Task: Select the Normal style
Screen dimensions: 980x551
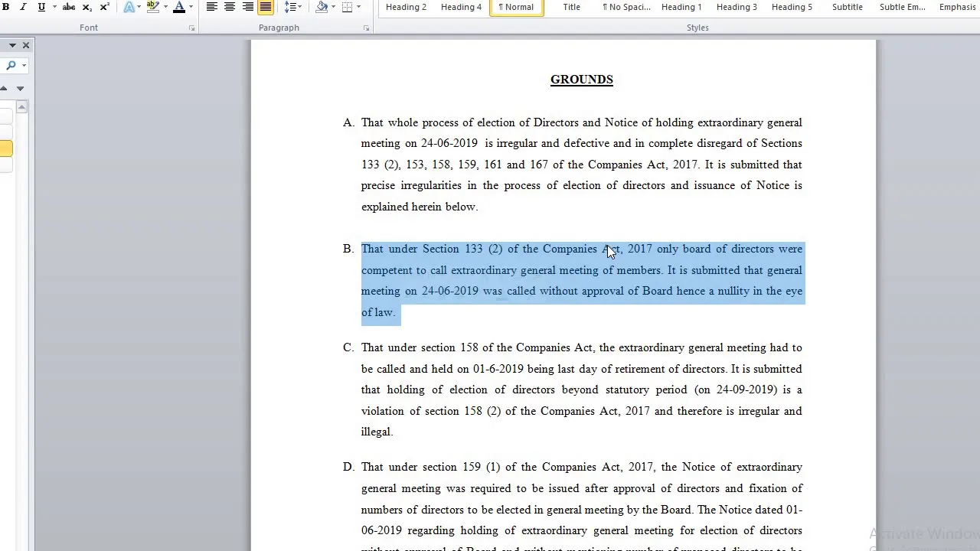Action: click(516, 7)
